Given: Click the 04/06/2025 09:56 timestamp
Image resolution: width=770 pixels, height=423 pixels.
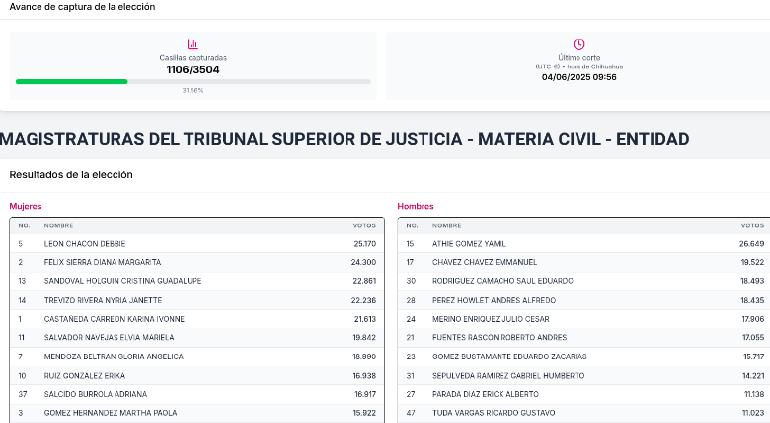Looking at the screenshot, I should point(579,77).
